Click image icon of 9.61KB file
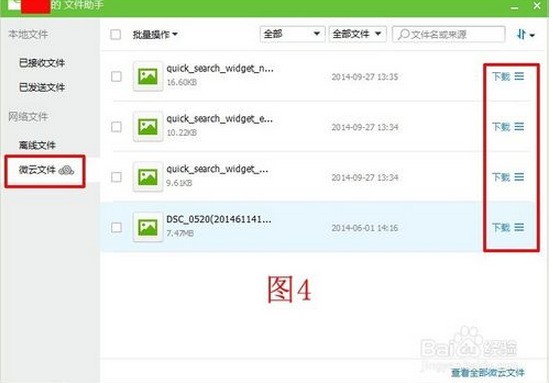 click(148, 177)
